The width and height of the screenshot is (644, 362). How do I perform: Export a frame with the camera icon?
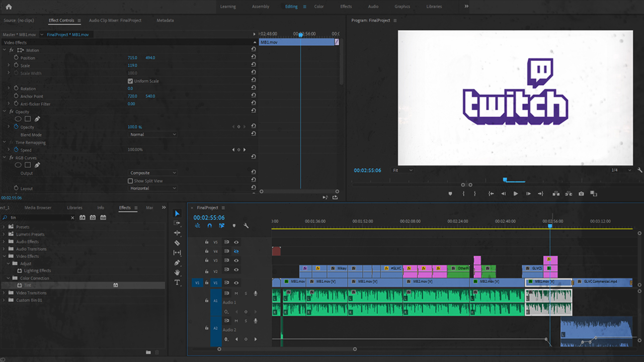coord(581,194)
